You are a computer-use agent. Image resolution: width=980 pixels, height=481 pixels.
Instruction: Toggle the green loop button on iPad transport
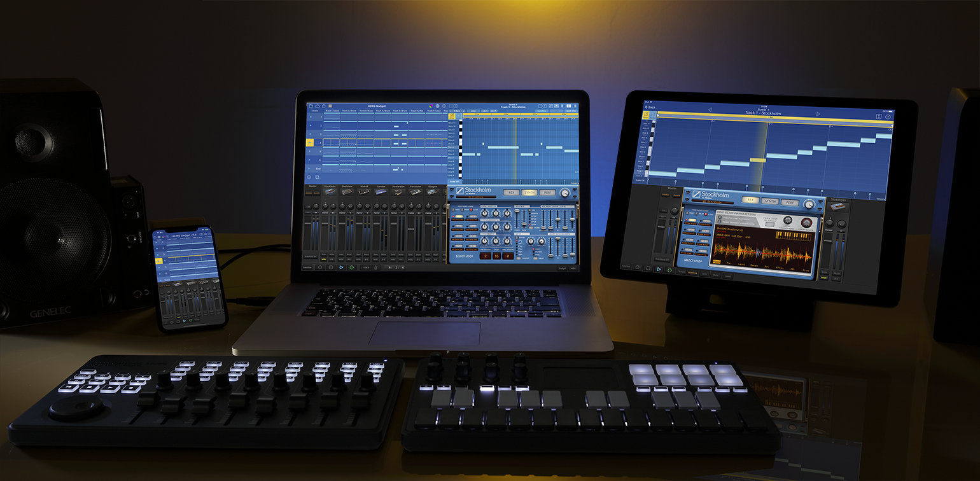pos(669,270)
